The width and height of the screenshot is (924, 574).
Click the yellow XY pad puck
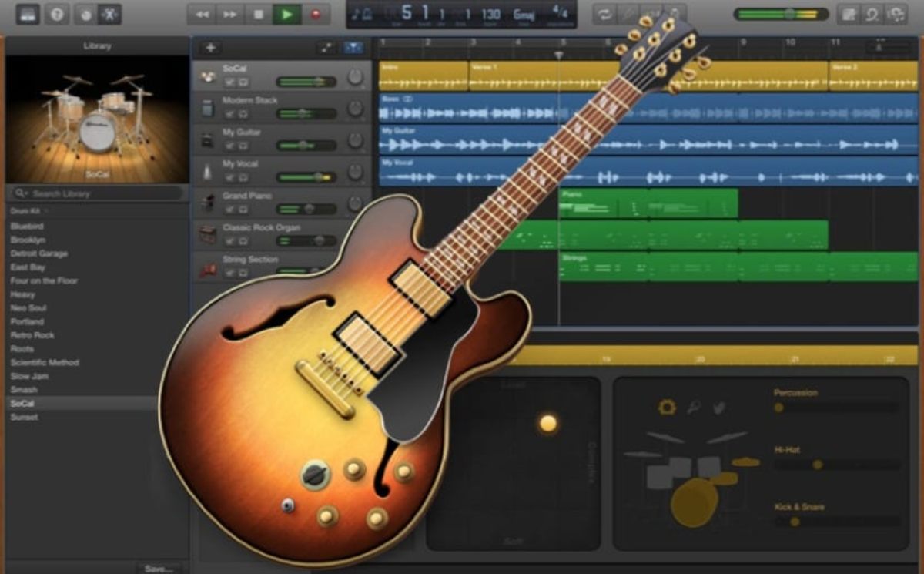pos(547,423)
